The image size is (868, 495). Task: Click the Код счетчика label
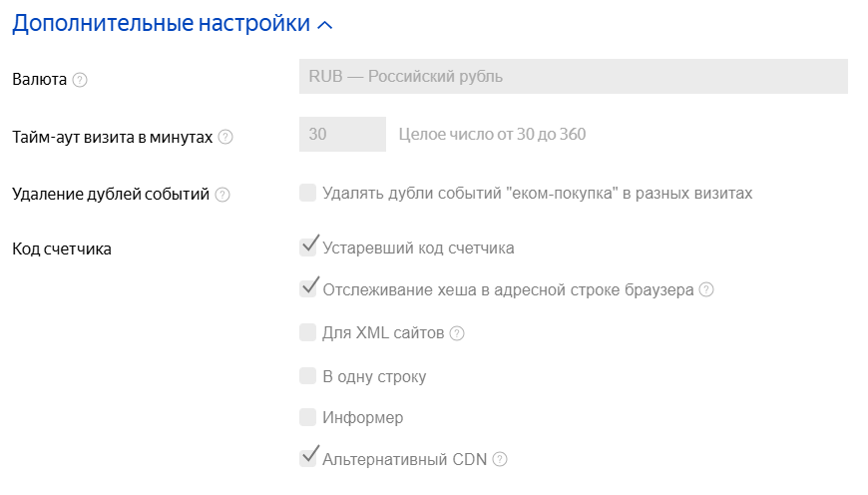[62, 248]
